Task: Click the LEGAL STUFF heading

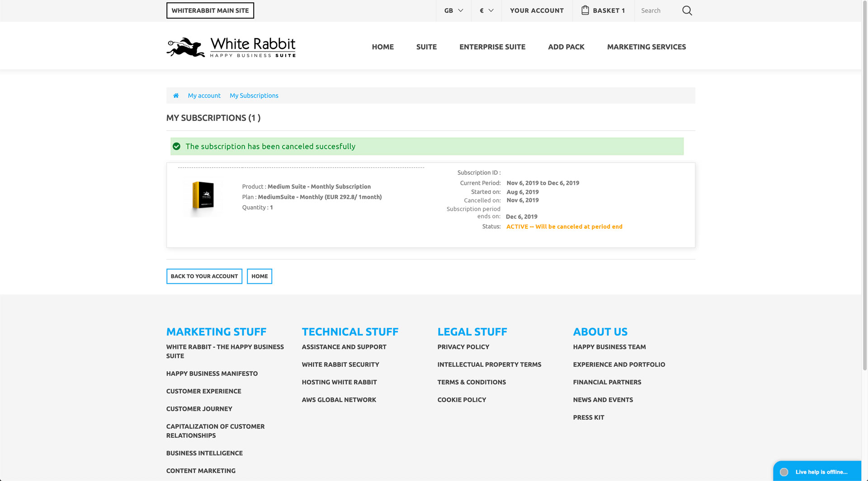Action: tap(472, 332)
